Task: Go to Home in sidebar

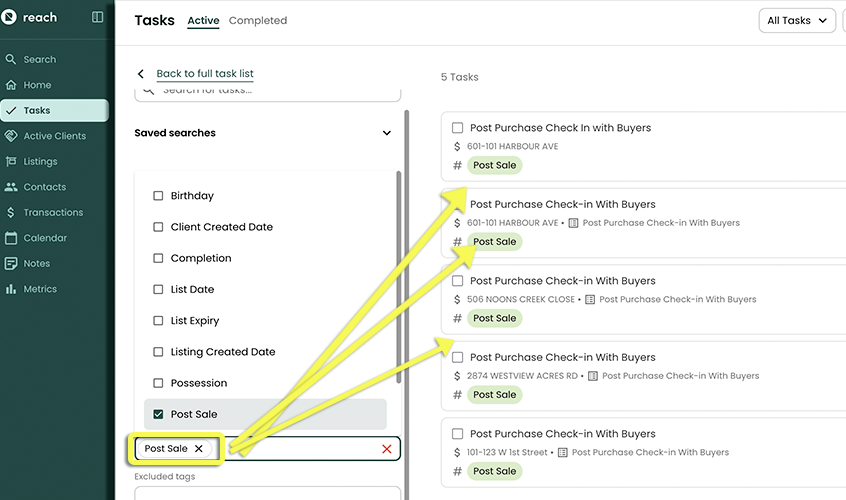Action: point(37,85)
